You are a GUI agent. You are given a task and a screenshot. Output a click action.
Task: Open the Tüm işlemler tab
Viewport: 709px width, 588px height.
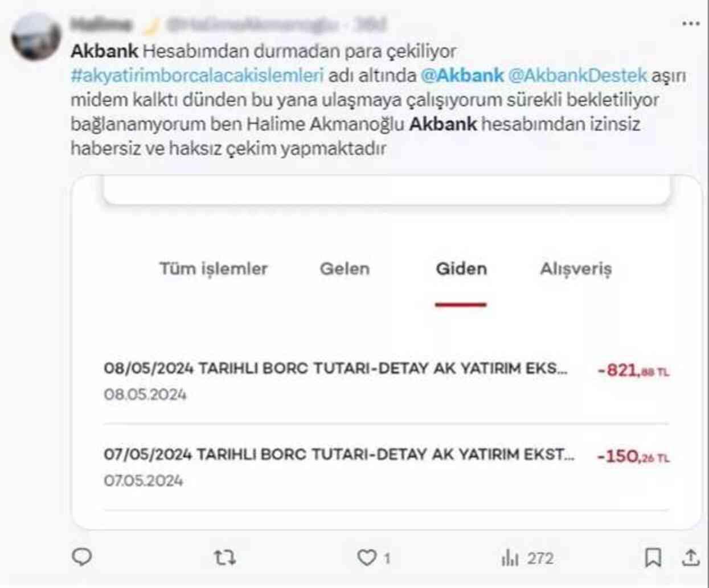pyautogui.click(x=214, y=269)
